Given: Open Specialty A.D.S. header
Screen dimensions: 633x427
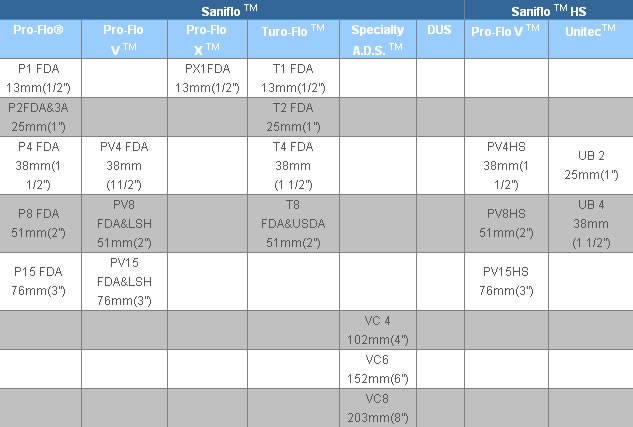Looking at the screenshot, I should click(x=378, y=39).
